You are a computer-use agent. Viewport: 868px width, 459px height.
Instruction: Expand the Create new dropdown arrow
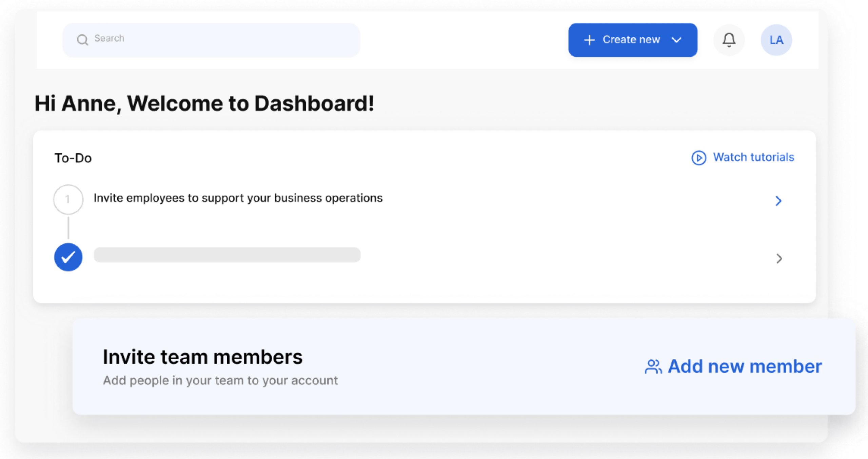click(676, 40)
